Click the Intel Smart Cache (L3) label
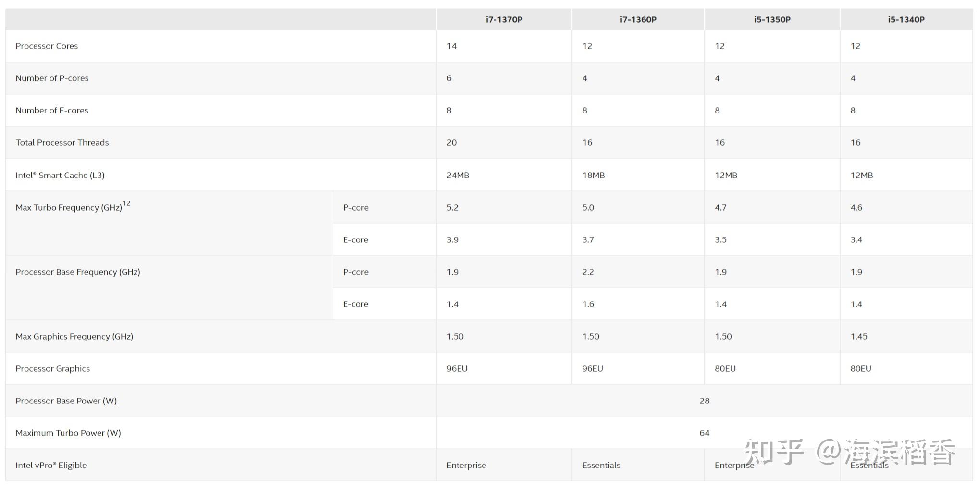Viewport: 980px width, 491px height. (60, 176)
